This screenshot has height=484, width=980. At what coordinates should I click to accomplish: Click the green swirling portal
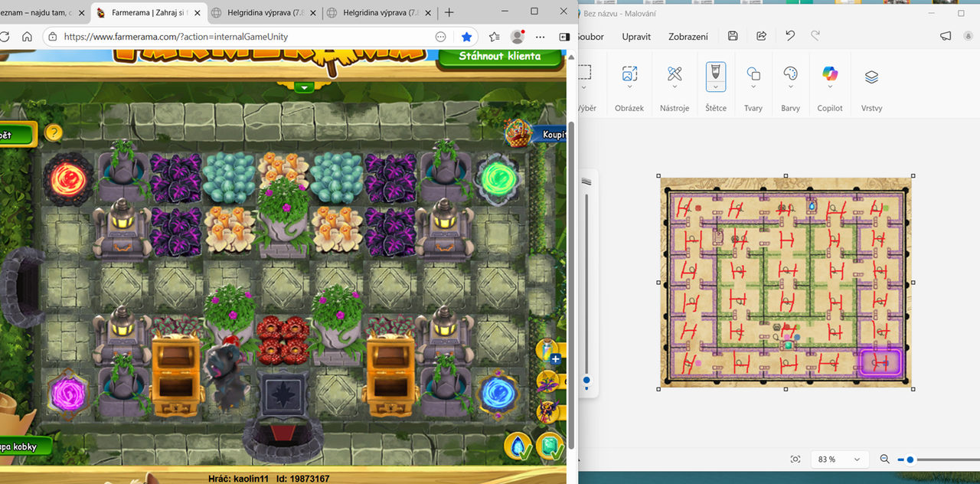click(499, 179)
